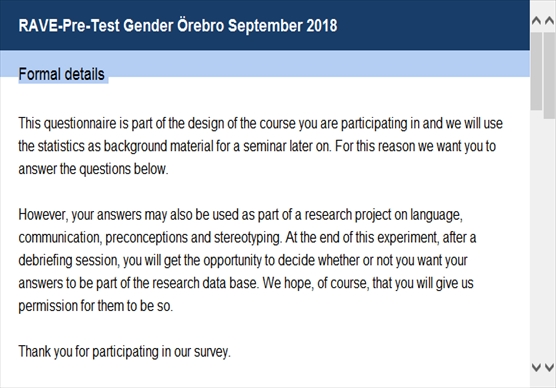Click the paragraph starting 'This questionnaire is part'
Viewport: 556px width, 388px height.
[260, 146]
